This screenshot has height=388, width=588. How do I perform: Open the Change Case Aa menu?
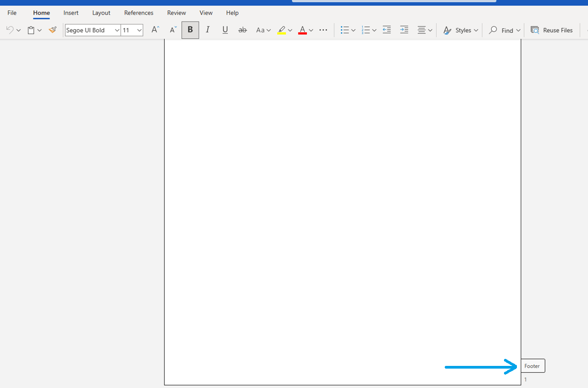pyautogui.click(x=263, y=30)
